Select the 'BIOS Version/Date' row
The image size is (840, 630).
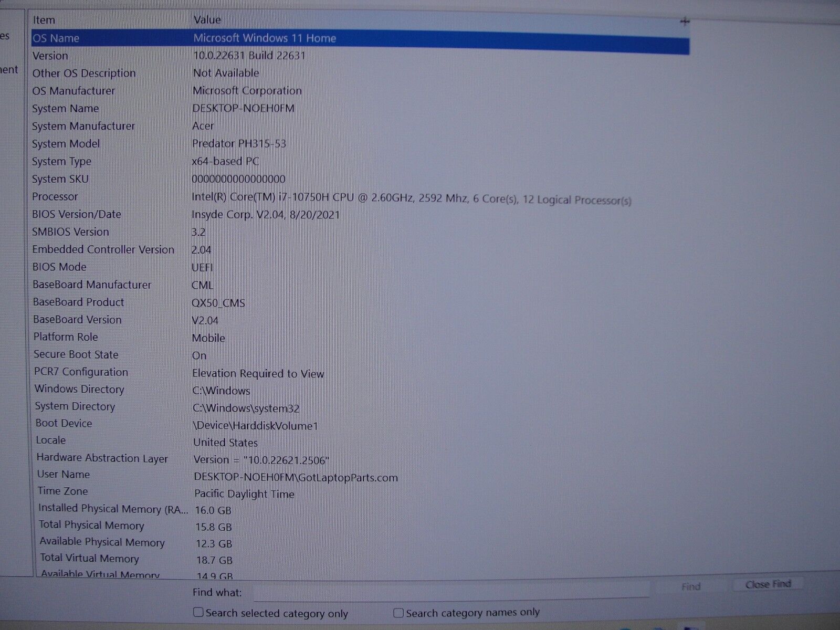pos(360,214)
